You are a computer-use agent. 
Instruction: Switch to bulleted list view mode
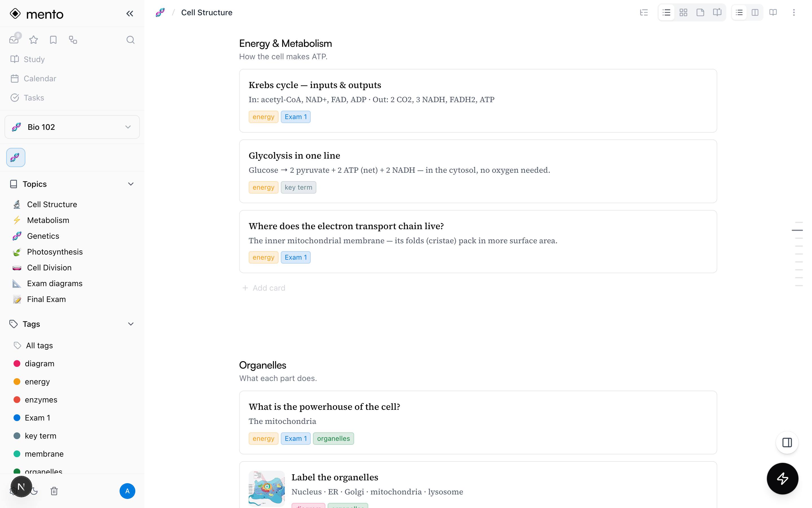tap(667, 12)
